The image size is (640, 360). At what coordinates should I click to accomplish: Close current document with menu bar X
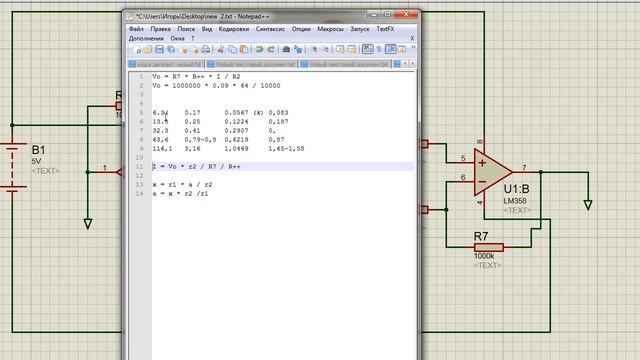coord(412,38)
